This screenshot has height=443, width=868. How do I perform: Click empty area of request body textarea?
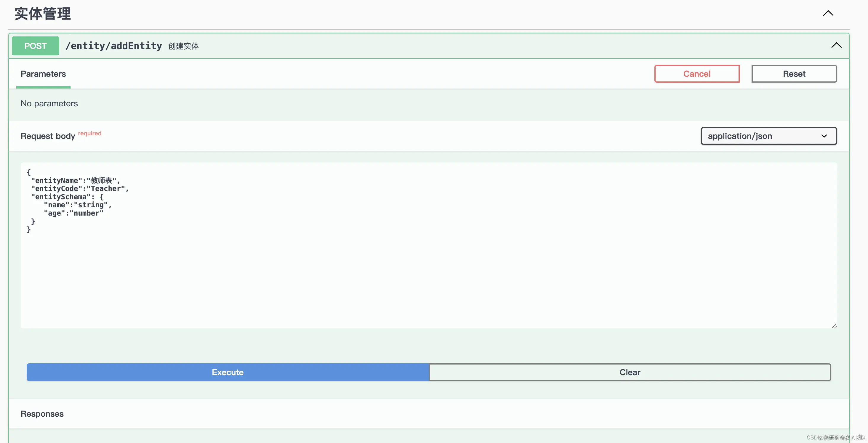(428, 276)
